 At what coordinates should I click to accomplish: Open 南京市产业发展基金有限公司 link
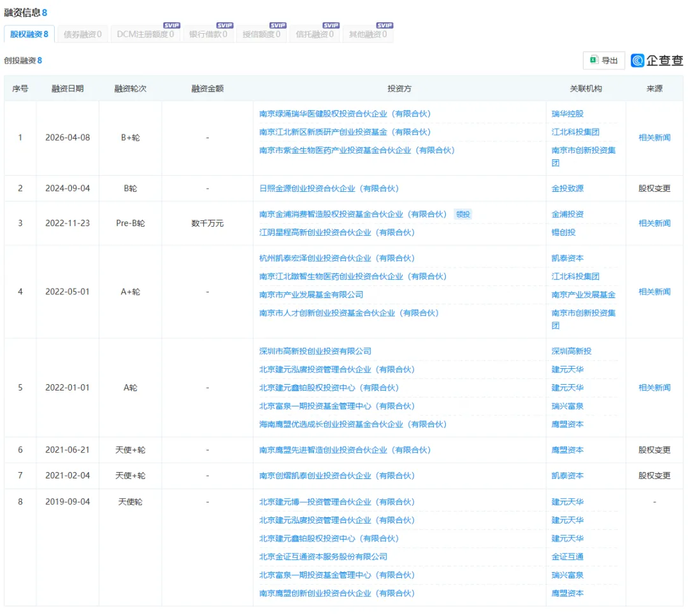tap(311, 295)
